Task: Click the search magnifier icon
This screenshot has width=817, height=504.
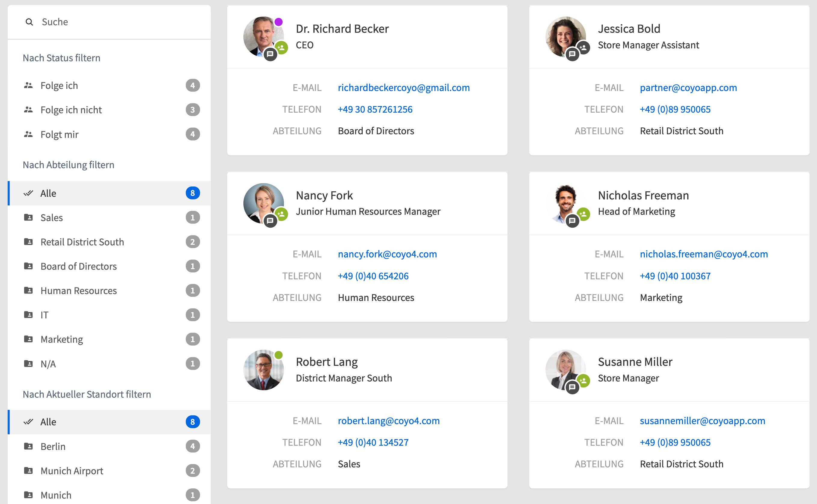Action: 29,22
